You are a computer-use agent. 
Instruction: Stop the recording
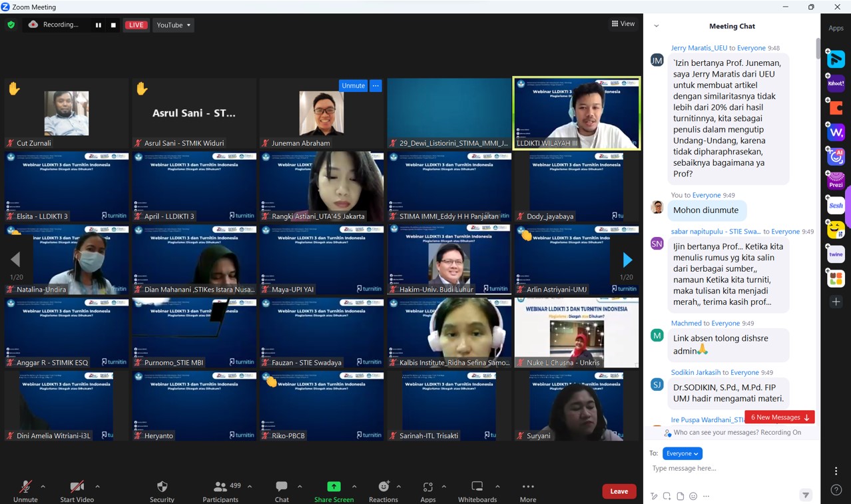113,25
